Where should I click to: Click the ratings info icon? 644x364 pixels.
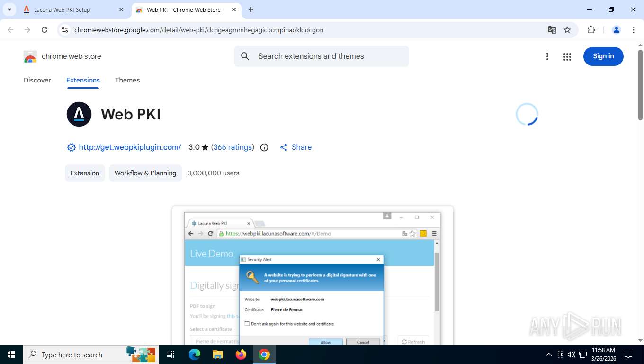tap(264, 147)
